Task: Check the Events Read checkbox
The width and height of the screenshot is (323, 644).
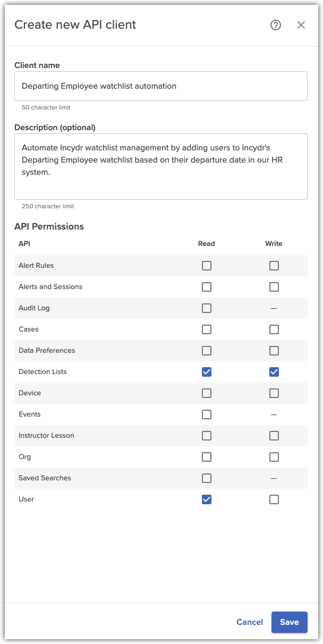Action: click(207, 414)
